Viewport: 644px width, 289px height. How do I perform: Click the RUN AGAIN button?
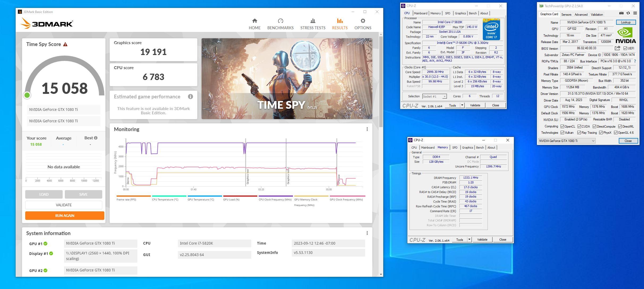(x=65, y=216)
